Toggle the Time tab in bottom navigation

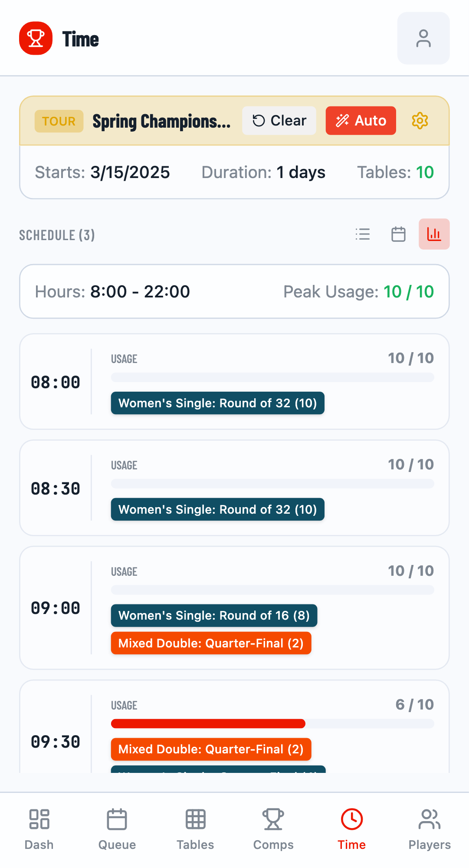tap(351, 828)
